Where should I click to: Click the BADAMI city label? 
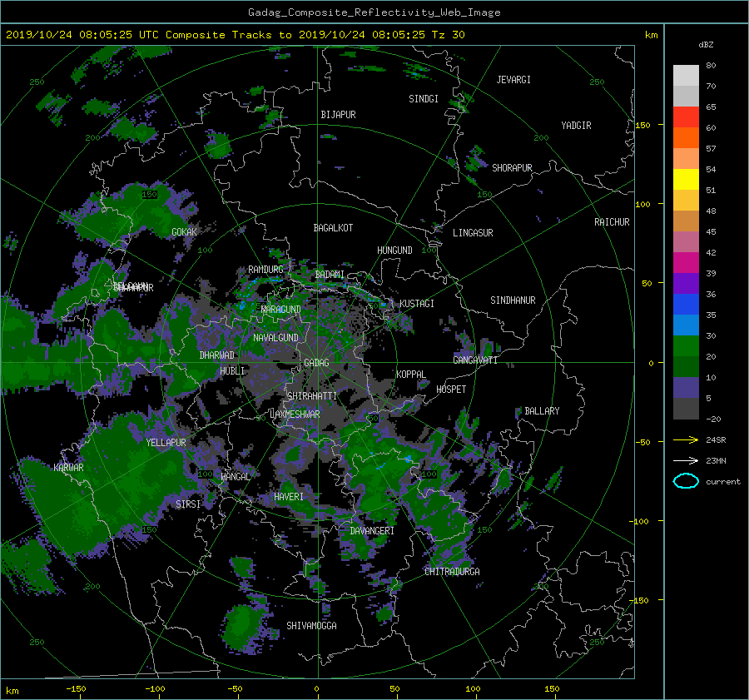330,275
